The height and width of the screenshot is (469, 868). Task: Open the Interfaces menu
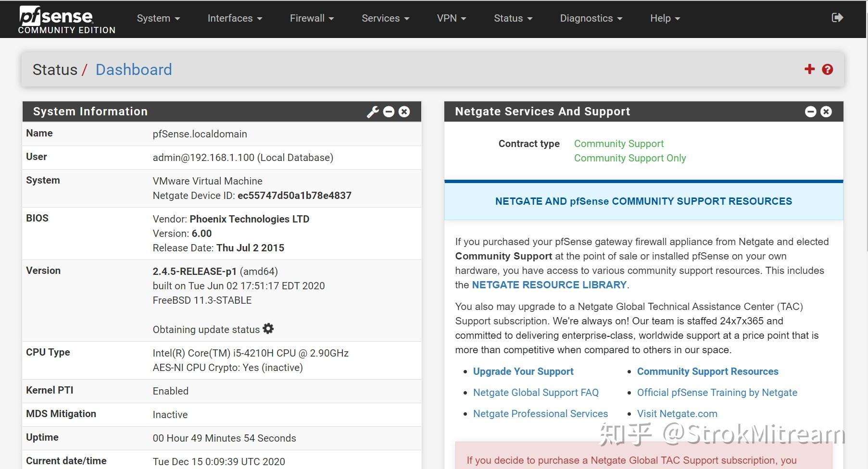[x=234, y=18]
